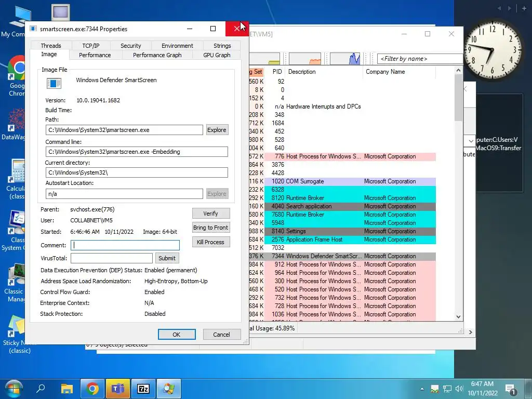Open 7-Zip taskbar icon
Screen dimensions: 532x399
[143, 389]
